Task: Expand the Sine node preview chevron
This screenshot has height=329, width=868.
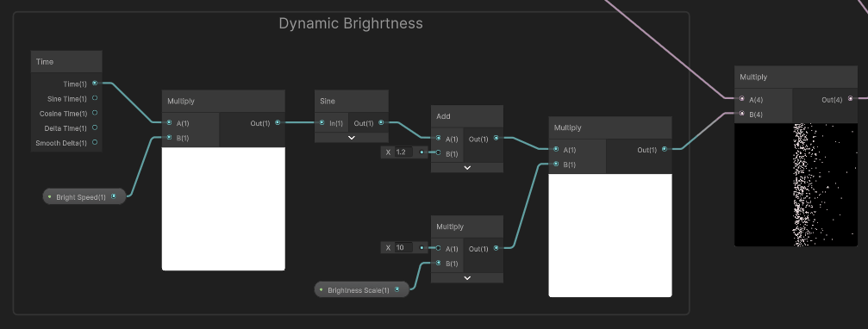Action: pyautogui.click(x=352, y=138)
